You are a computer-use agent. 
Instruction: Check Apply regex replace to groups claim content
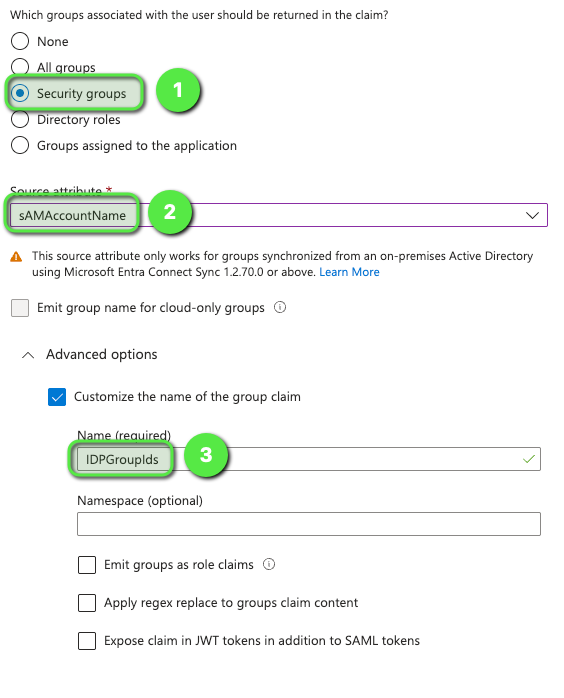(87, 603)
